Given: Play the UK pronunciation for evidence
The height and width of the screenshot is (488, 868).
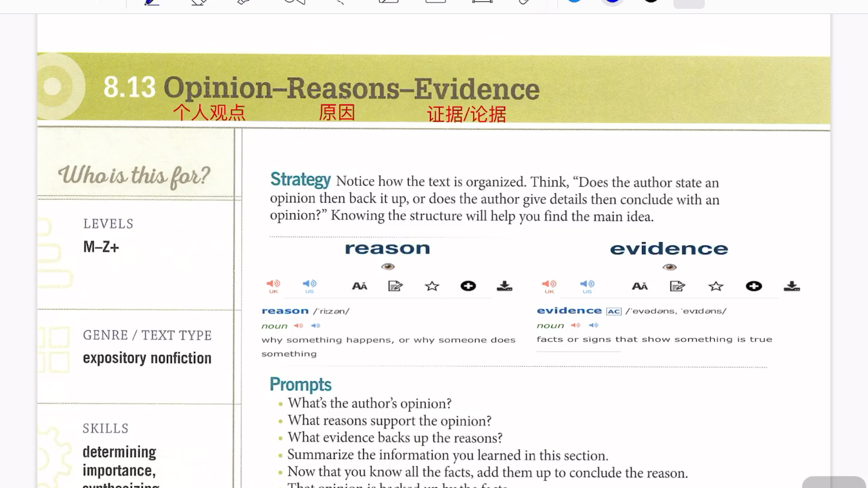Looking at the screenshot, I should click(549, 286).
